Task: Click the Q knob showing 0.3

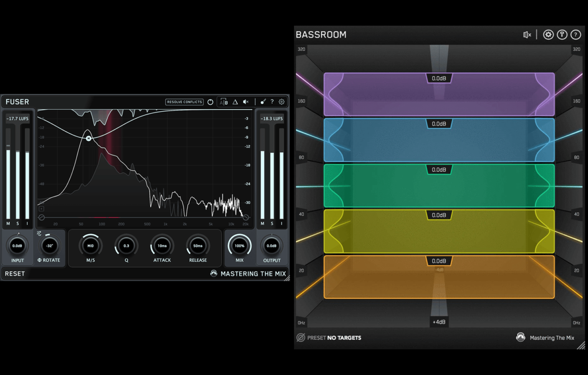Action: (x=126, y=246)
